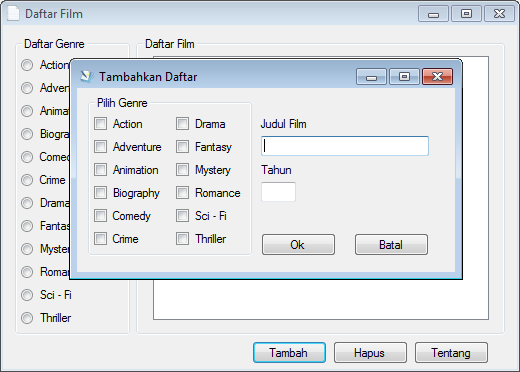520x372 pixels.
Task: Maximize the Daftar Film main window
Action: [x=466, y=14]
